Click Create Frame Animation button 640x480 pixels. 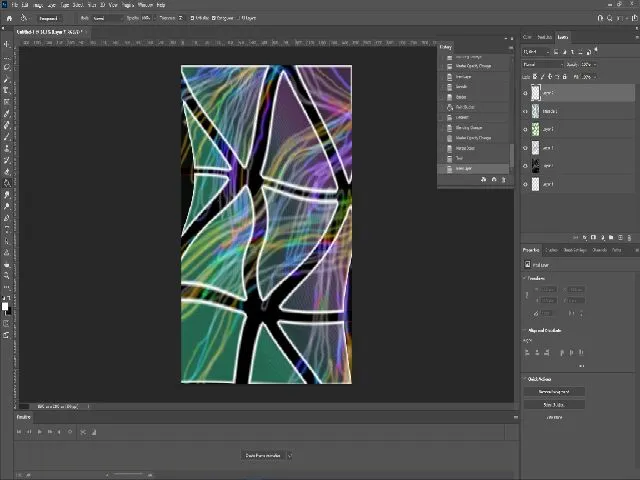click(263, 456)
